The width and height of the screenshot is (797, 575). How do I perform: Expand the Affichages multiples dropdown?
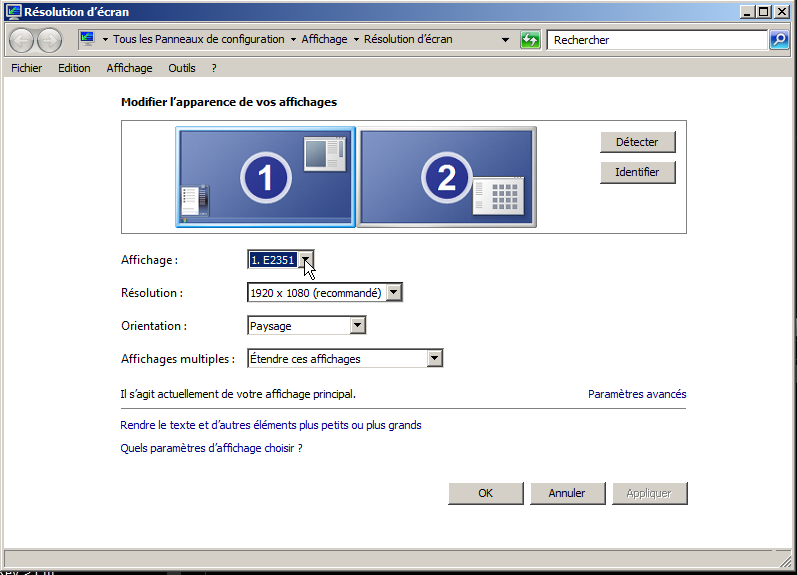click(434, 359)
